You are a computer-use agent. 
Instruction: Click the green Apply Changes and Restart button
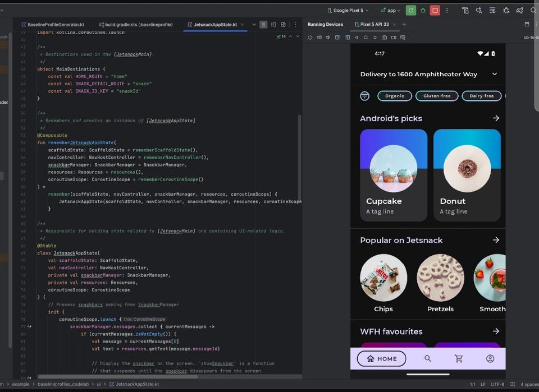point(410,10)
